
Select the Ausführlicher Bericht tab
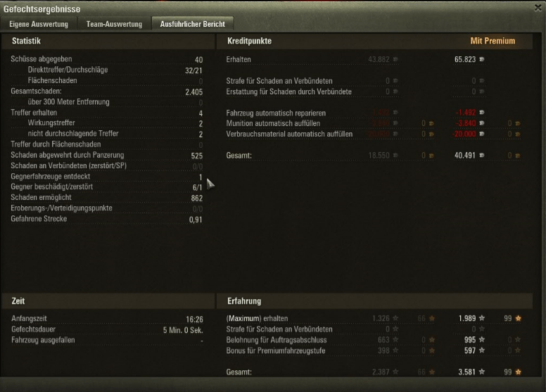click(x=193, y=24)
